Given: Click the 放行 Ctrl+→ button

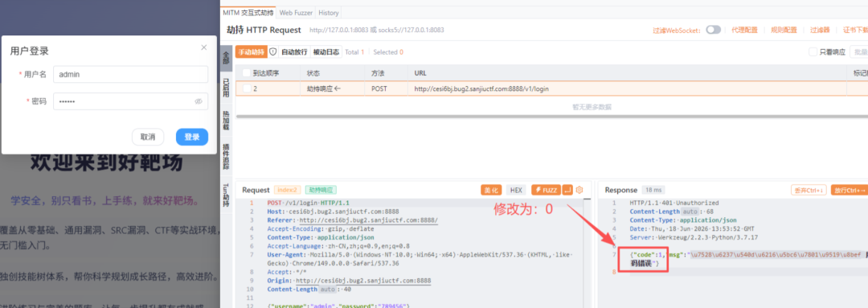Looking at the screenshot, I should coord(850,190).
